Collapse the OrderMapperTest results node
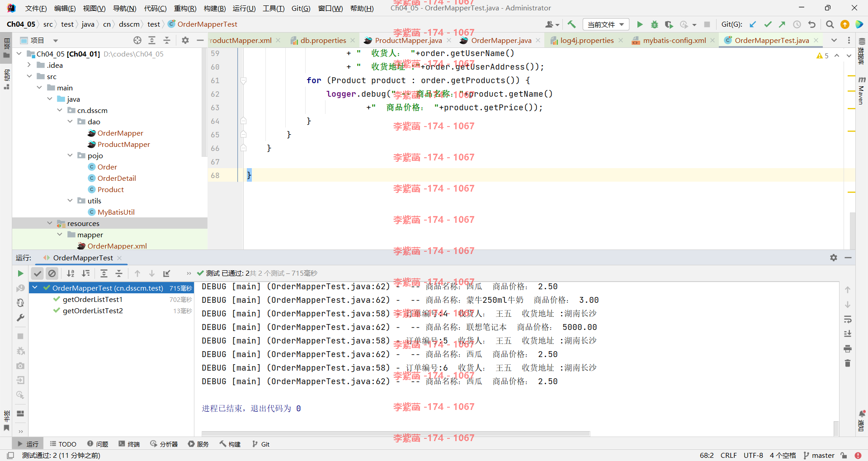 point(35,287)
